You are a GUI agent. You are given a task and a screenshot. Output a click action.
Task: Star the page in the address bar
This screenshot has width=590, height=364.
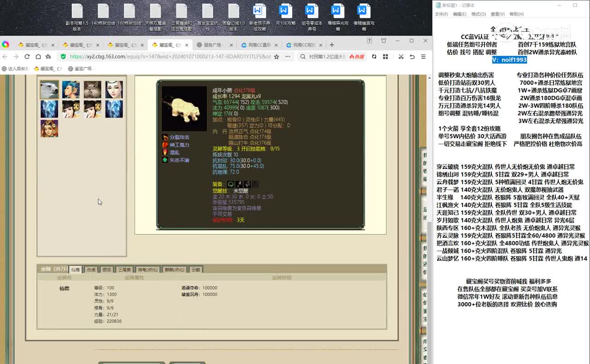(277, 57)
